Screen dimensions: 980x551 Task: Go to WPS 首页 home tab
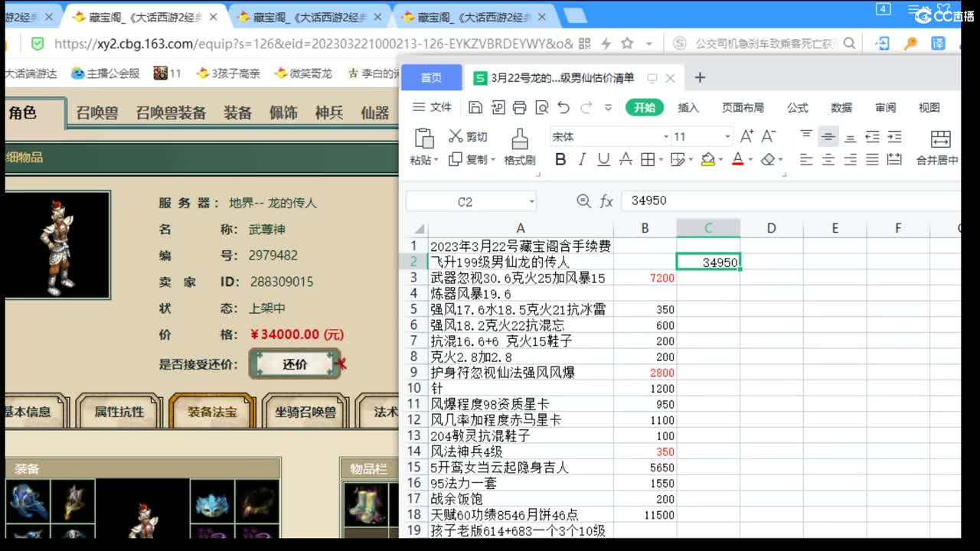point(431,77)
